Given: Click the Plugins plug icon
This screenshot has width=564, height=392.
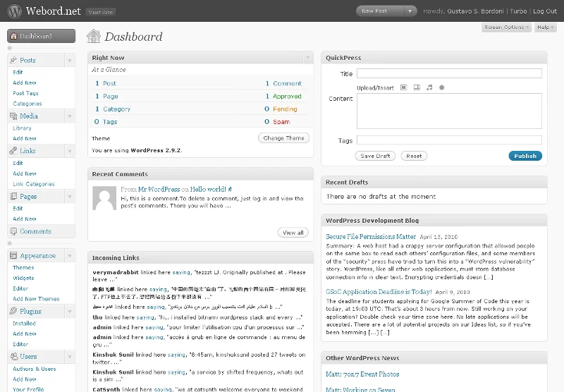Looking at the screenshot, I should 13,311.
